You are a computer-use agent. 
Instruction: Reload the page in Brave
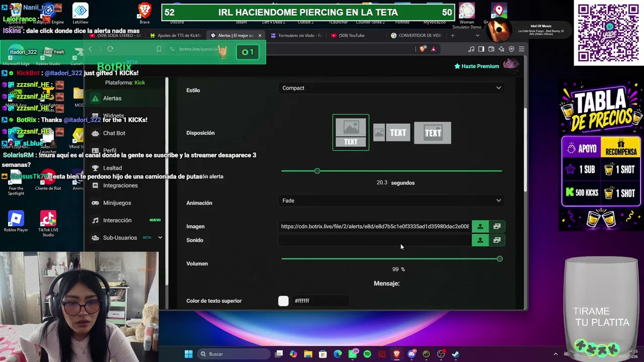(110, 49)
